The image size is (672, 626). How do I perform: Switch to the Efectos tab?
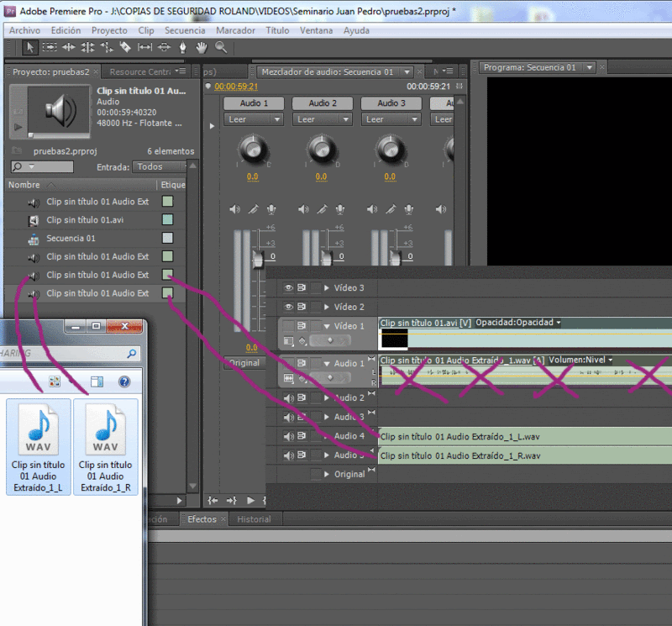[x=202, y=519]
